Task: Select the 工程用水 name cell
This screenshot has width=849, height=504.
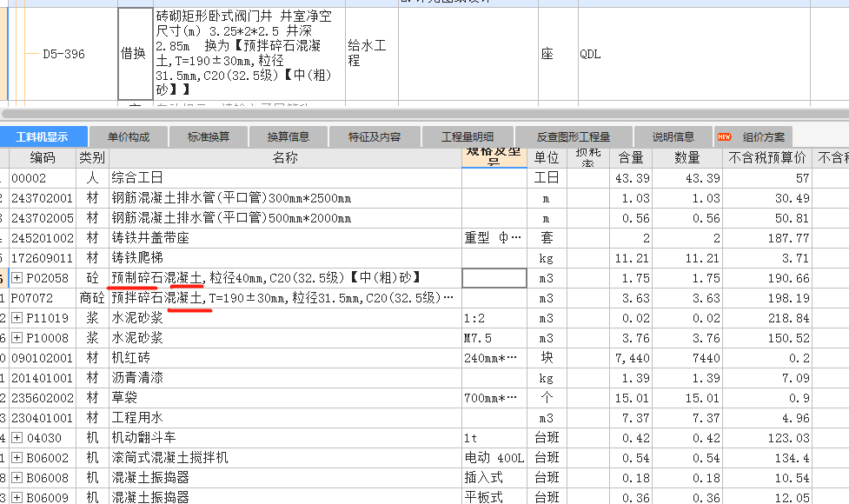Action: pyautogui.click(x=285, y=418)
